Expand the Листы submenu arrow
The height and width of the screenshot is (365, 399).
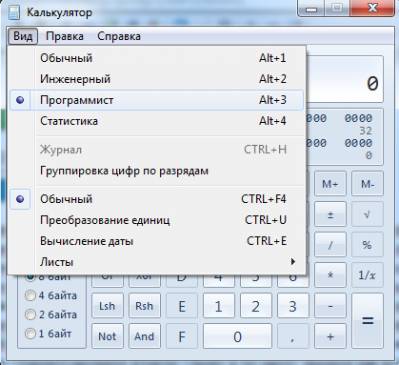[293, 262]
